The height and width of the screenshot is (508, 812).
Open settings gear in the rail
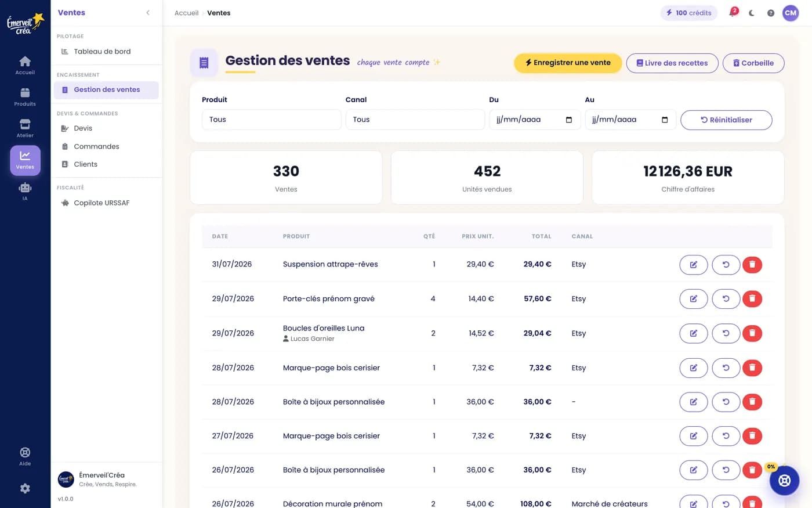coord(25,488)
